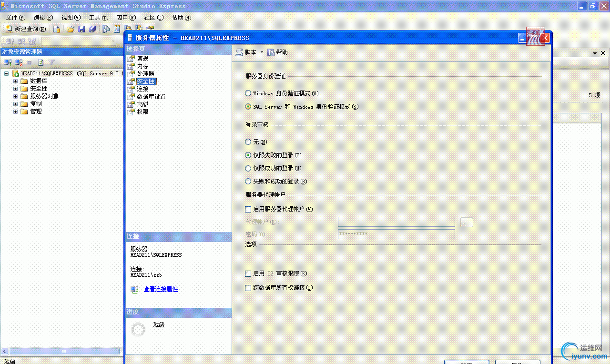Enable 启用 C2 审核跟踪 checkbox
This screenshot has height=364, width=610.
(x=248, y=274)
